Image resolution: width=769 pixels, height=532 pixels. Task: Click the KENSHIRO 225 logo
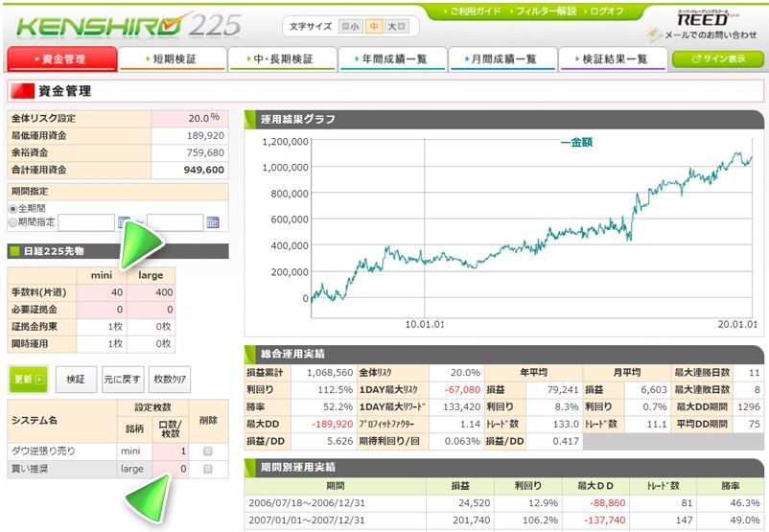[x=128, y=26]
